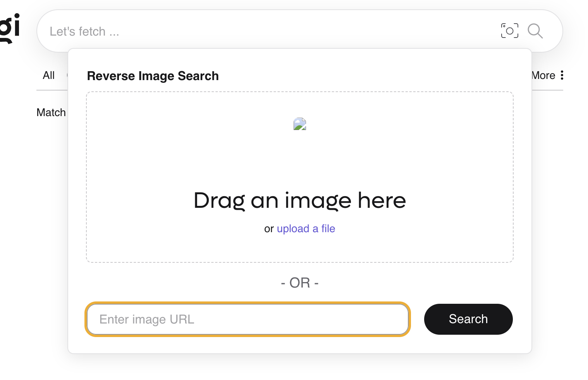The height and width of the screenshot is (380, 588).
Task: Open reverse image search camera icon
Action: point(509,31)
